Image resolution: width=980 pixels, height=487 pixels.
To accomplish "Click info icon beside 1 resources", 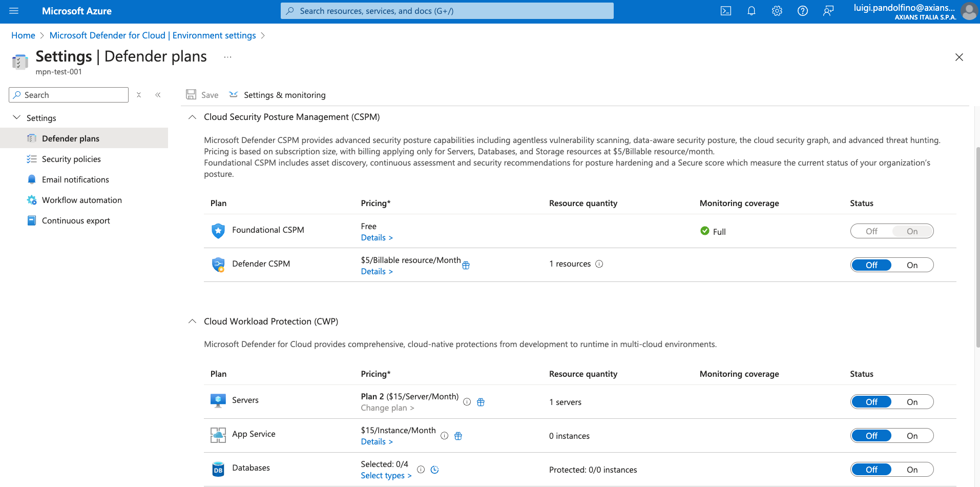I will point(599,264).
